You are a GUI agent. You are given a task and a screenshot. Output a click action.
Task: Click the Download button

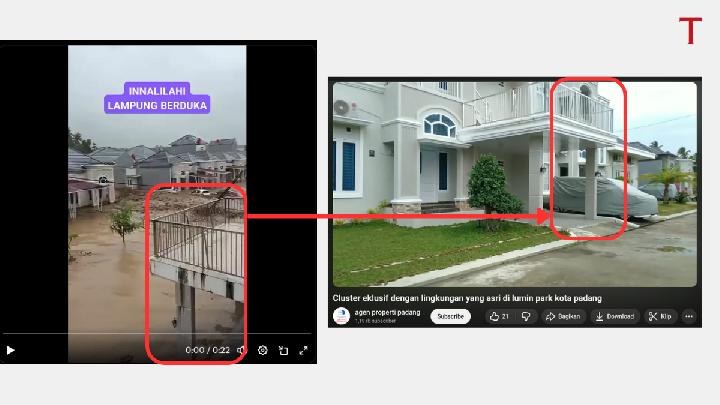(614, 316)
